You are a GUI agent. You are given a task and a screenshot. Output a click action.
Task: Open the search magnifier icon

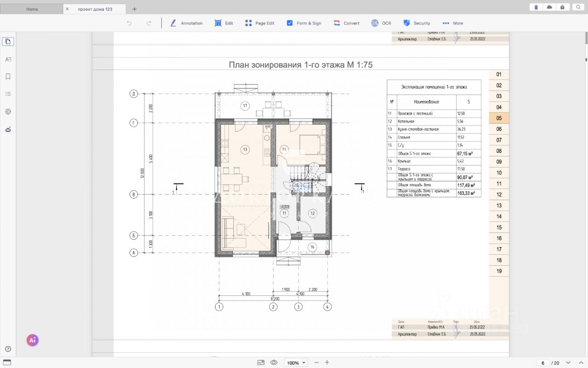(578, 7)
